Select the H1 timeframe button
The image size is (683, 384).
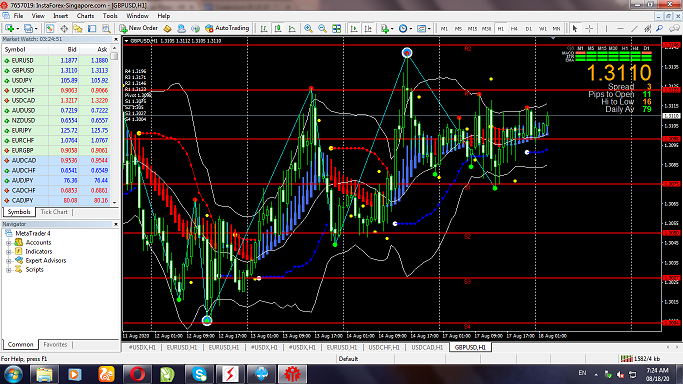click(500, 29)
